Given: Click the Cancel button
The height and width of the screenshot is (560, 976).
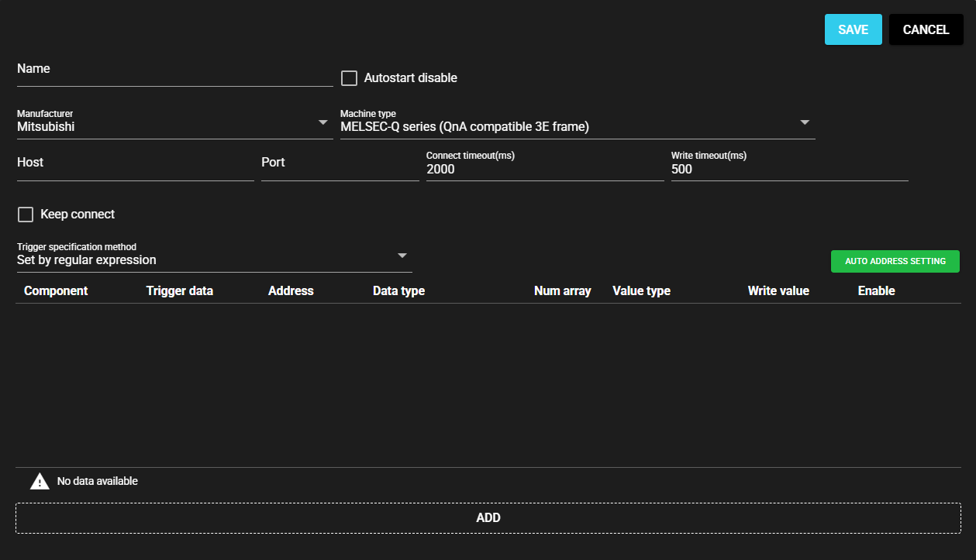Looking at the screenshot, I should click(x=926, y=29).
